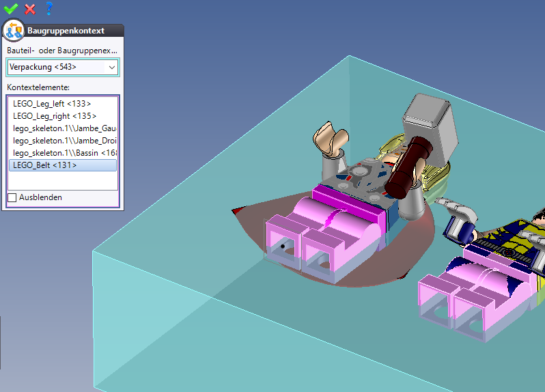Screen dimensions: 545x392
Task: Confirm with the green checkmark icon
Action: [11, 8]
